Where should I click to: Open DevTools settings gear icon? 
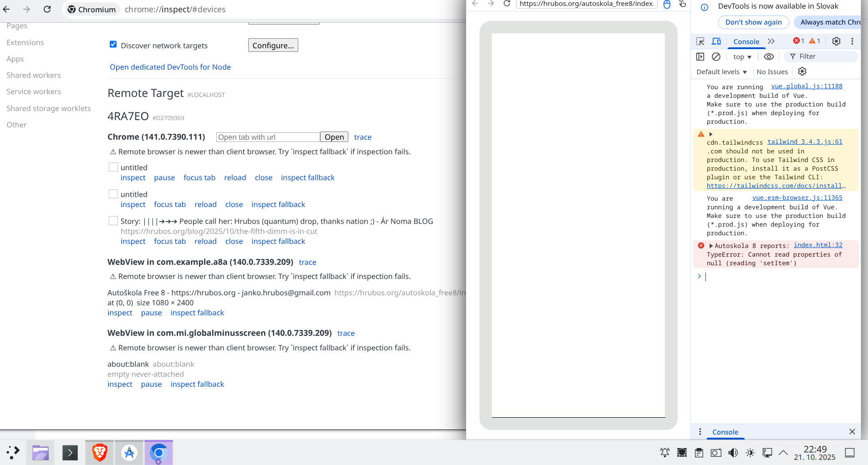(836, 41)
